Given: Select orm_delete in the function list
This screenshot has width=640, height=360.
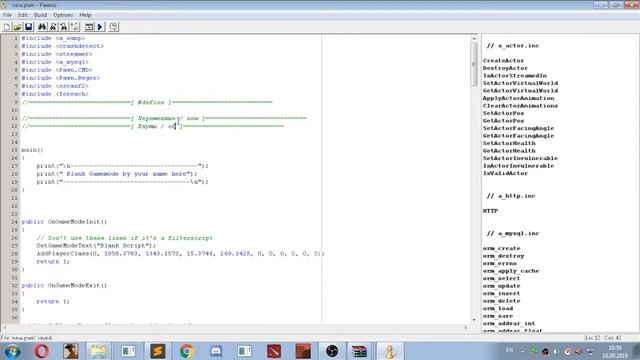Looking at the screenshot, I should [x=502, y=301].
